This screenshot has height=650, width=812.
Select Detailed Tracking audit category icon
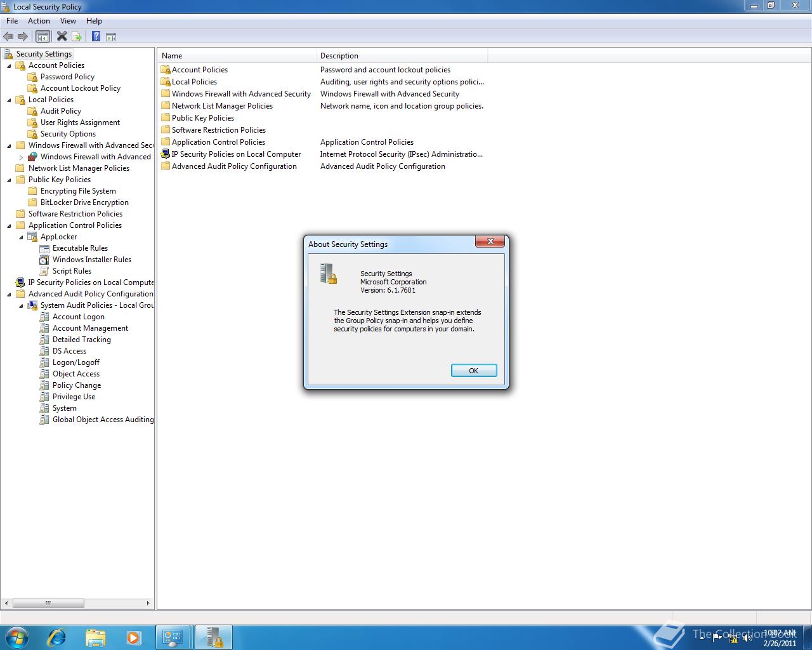[44, 340]
